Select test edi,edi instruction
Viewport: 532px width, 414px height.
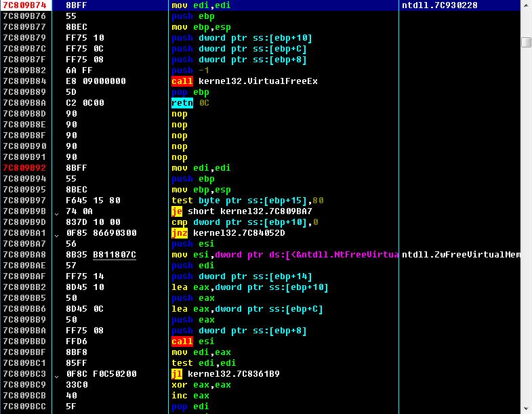point(203,363)
